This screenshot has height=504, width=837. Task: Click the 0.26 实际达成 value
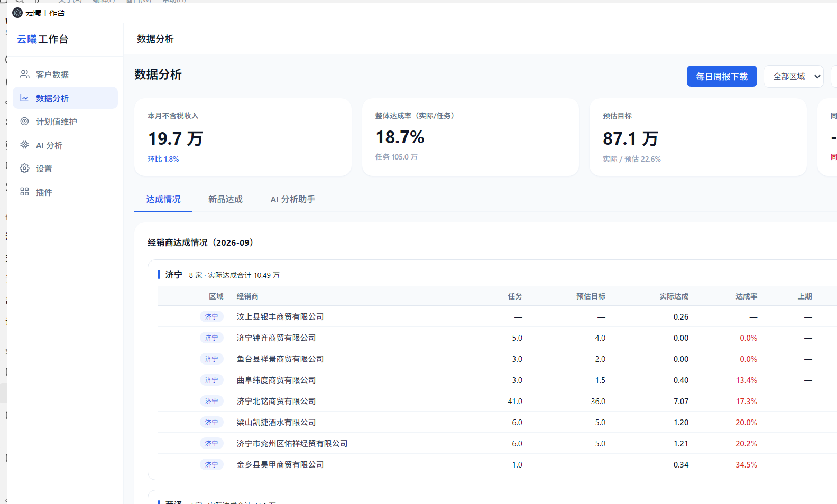[681, 316]
